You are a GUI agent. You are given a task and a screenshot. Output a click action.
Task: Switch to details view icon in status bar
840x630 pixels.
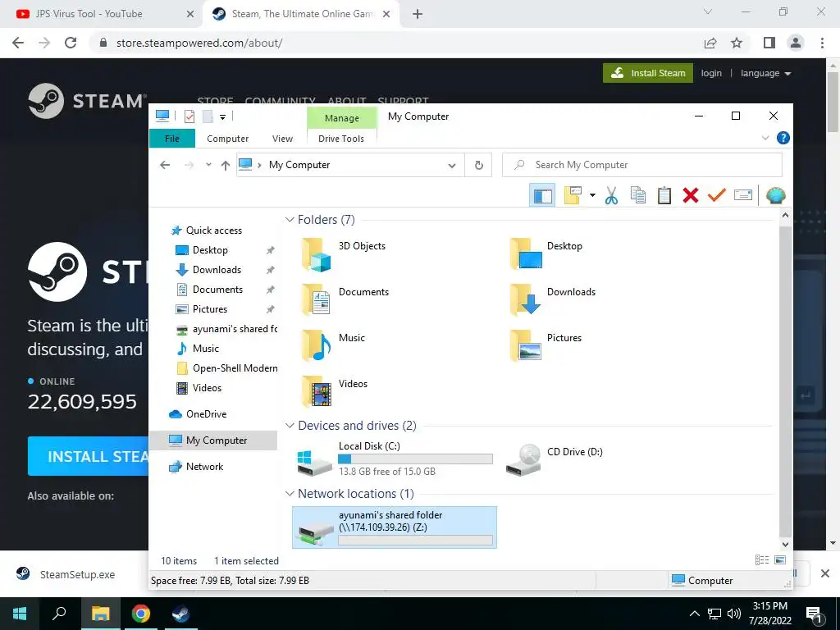click(762, 560)
